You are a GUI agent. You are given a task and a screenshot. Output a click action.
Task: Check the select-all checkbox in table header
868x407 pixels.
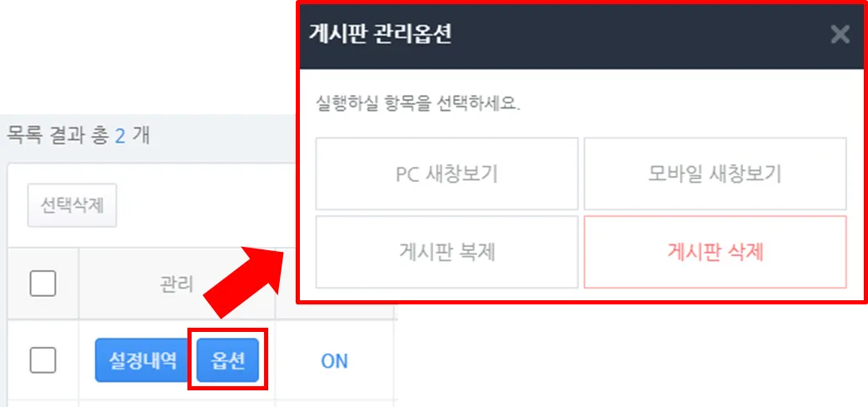click(42, 284)
